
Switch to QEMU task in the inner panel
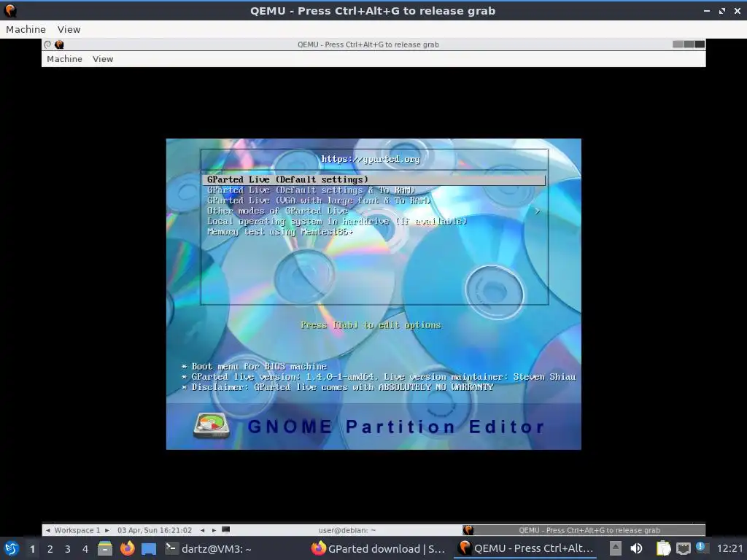point(583,530)
